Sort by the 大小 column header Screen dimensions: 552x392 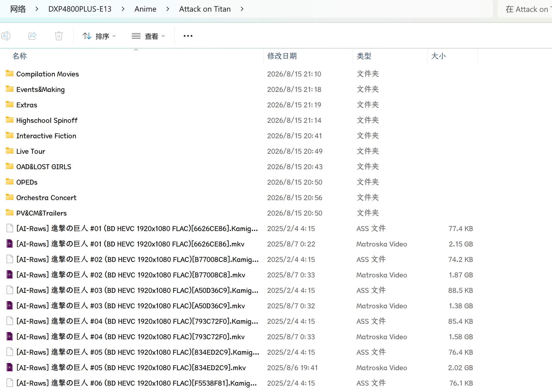pyautogui.click(x=439, y=56)
